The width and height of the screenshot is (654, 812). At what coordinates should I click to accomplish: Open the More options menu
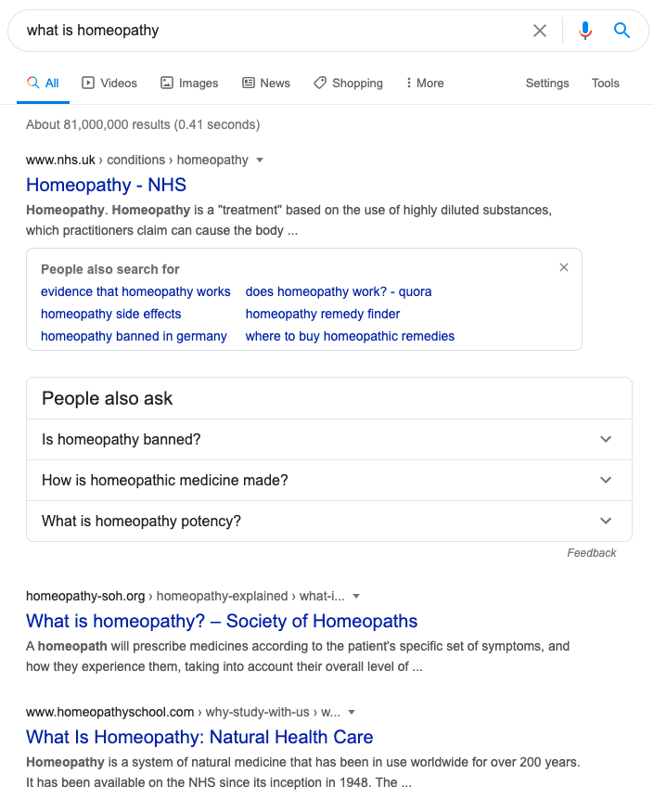click(425, 83)
